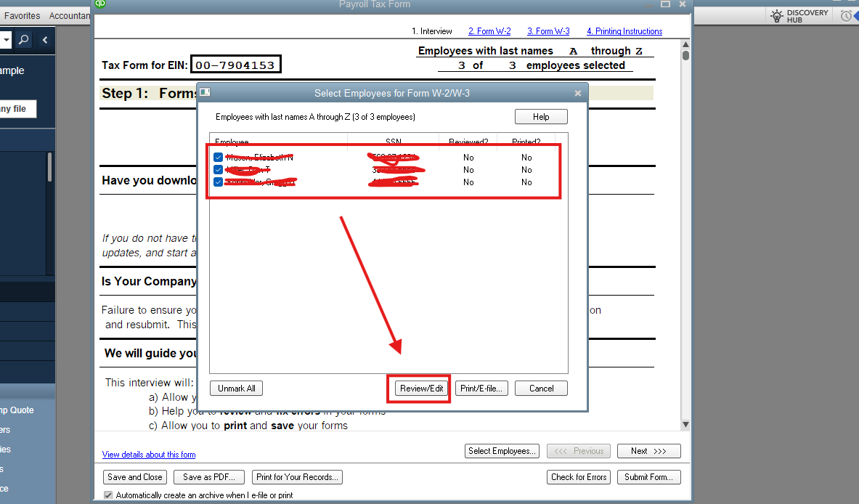This screenshot has width=859, height=504.
Task: Click the window icon on Select Employees dialog title
Action: point(205,92)
